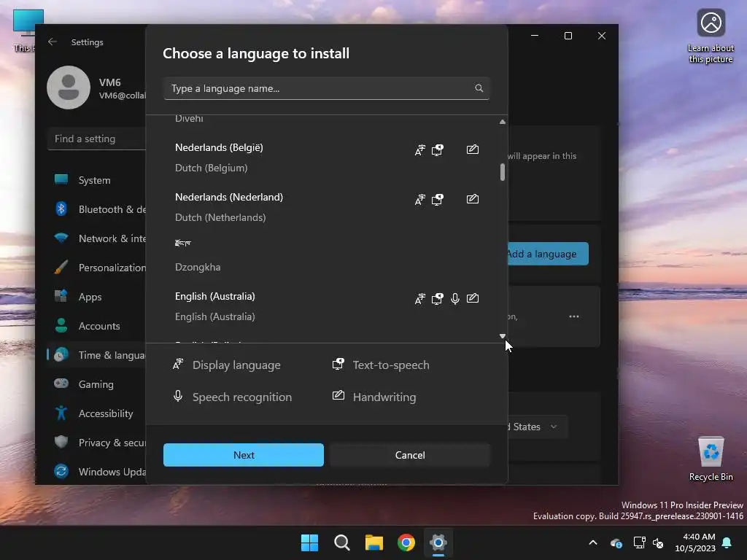Click Text-to-speech icon for Dutch (Belgium)

[438, 150]
